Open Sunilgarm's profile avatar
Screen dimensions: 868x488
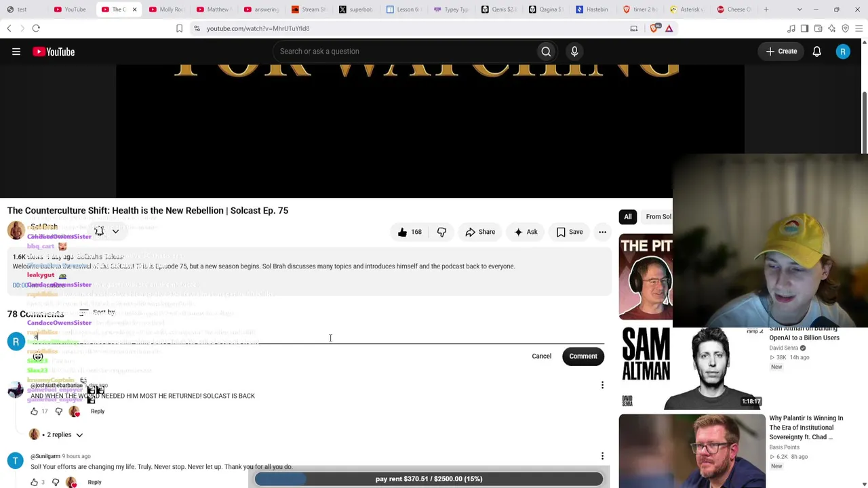[x=16, y=461]
